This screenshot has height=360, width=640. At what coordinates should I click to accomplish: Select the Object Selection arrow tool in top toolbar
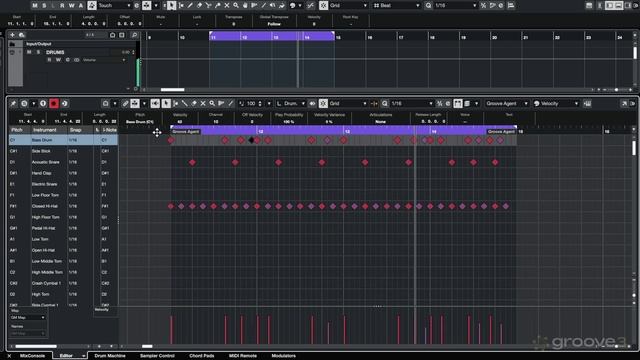(x=171, y=5)
